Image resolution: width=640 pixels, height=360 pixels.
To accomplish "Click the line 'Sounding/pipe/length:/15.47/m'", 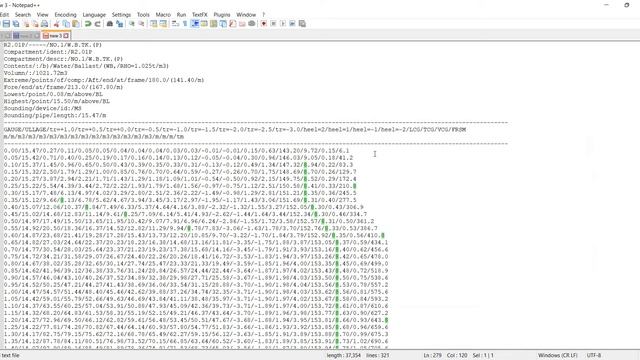I will coord(55,116).
